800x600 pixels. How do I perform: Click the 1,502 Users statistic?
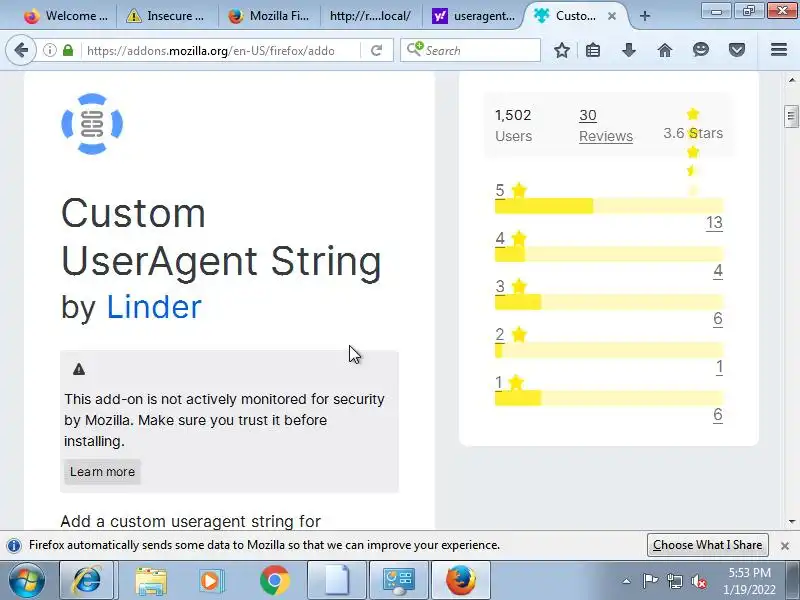(x=513, y=126)
